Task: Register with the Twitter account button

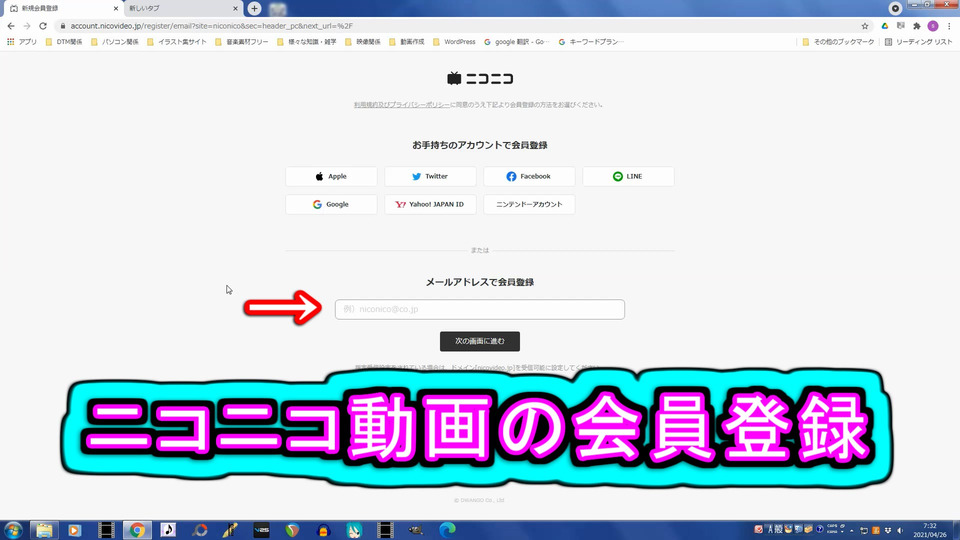Action: click(430, 176)
